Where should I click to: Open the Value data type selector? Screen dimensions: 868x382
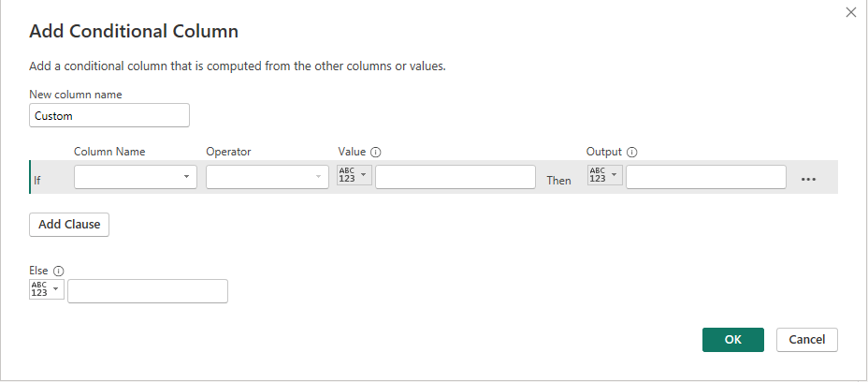click(x=354, y=176)
